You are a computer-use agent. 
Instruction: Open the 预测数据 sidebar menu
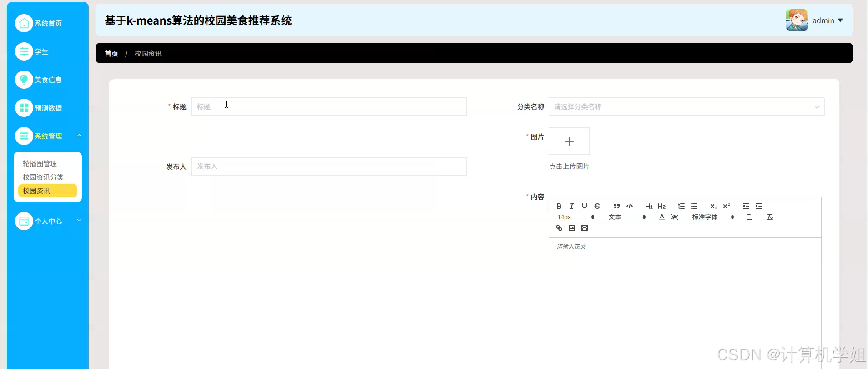point(48,108)
